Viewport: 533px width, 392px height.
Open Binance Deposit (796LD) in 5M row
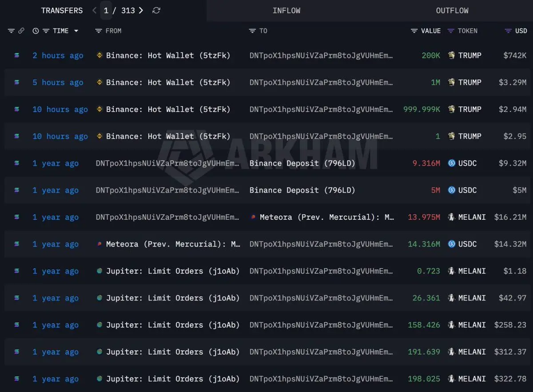tap(302, 190)
